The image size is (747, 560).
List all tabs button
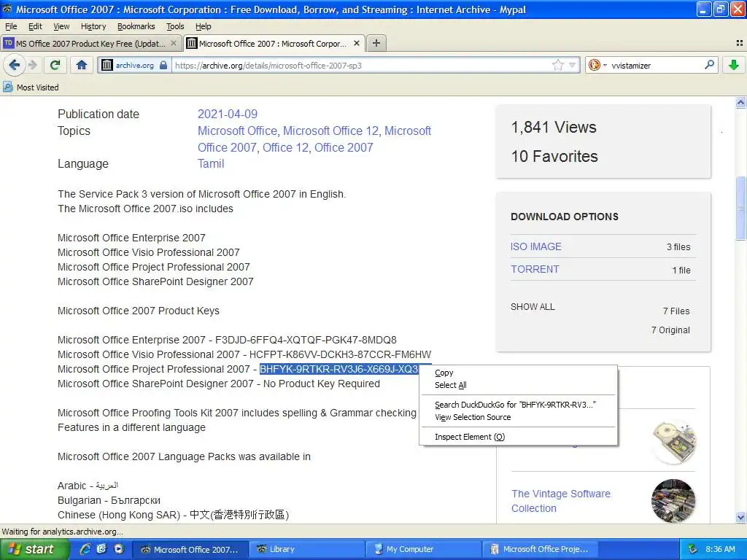point(740,43)
